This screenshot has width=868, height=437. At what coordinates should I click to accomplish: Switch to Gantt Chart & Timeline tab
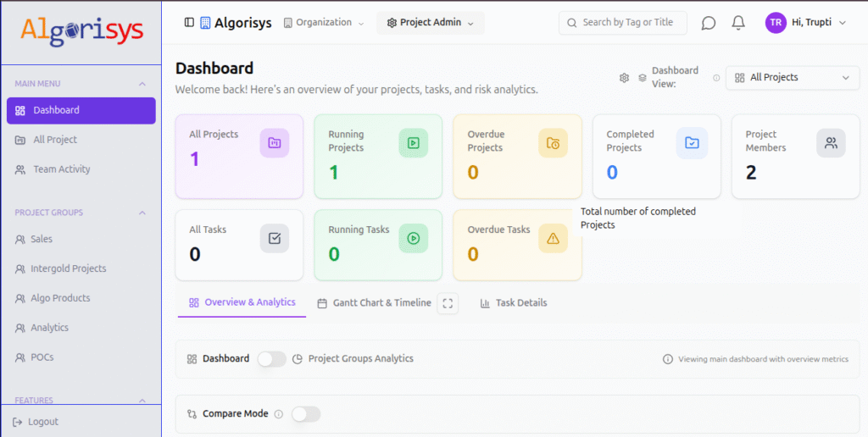pos(374,303)
